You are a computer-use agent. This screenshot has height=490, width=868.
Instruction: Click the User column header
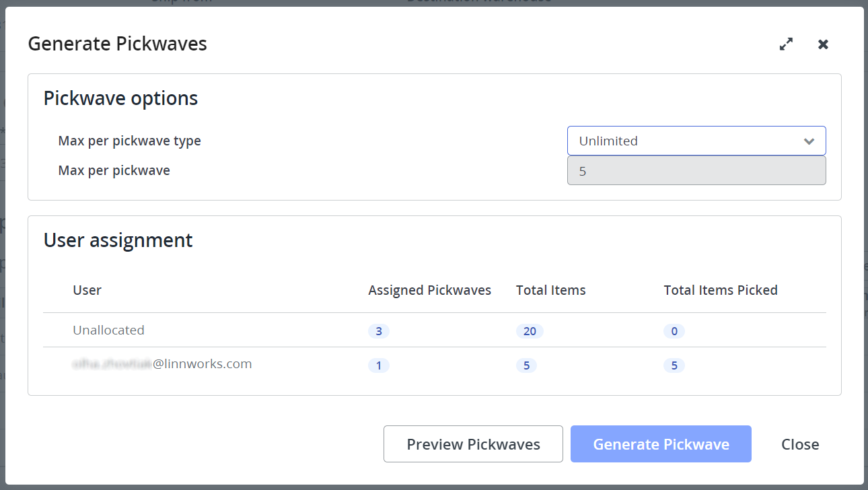(x=87, y=290)
